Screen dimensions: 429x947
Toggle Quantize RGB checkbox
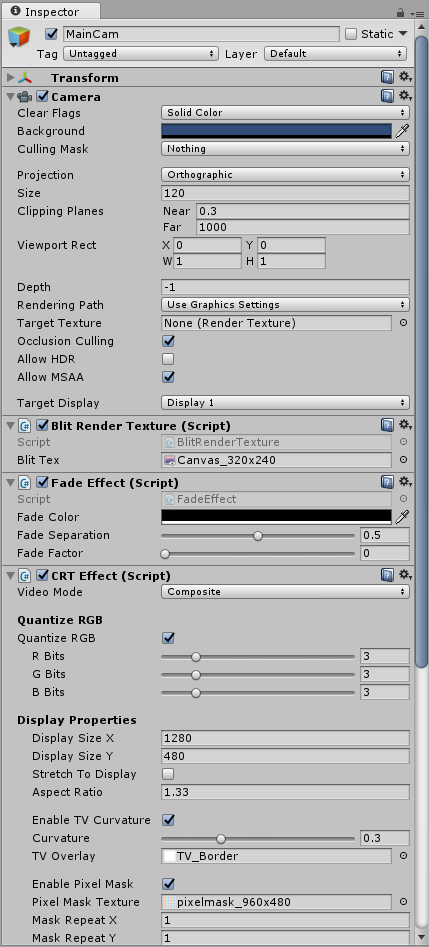[x=169, y=638]
